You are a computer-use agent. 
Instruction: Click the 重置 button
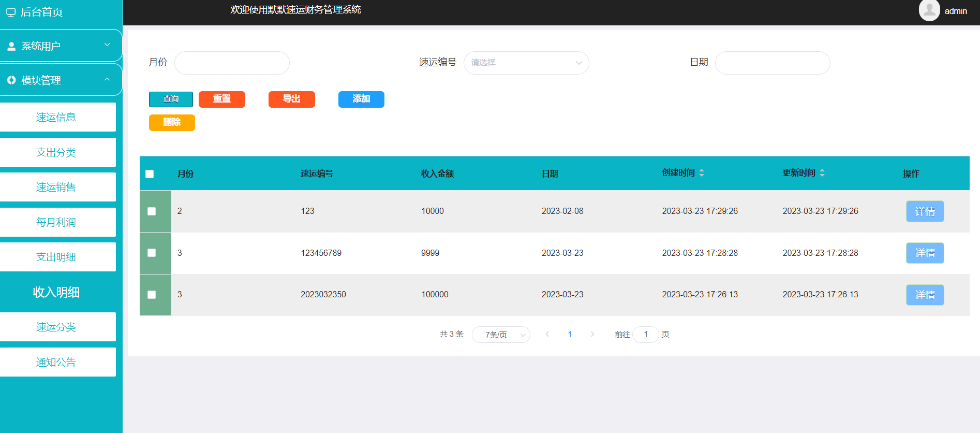click(222, 99)
